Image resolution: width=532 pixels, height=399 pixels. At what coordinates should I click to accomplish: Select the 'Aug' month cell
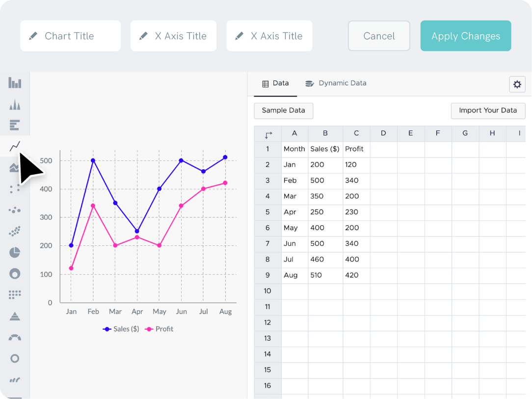pos(294,275)
